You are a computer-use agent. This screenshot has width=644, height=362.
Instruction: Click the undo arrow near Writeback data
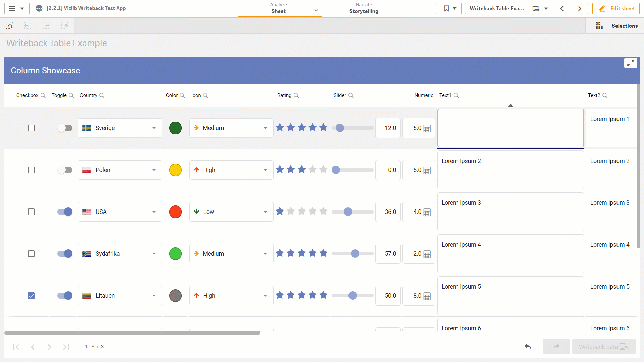(x=528, y=347)
